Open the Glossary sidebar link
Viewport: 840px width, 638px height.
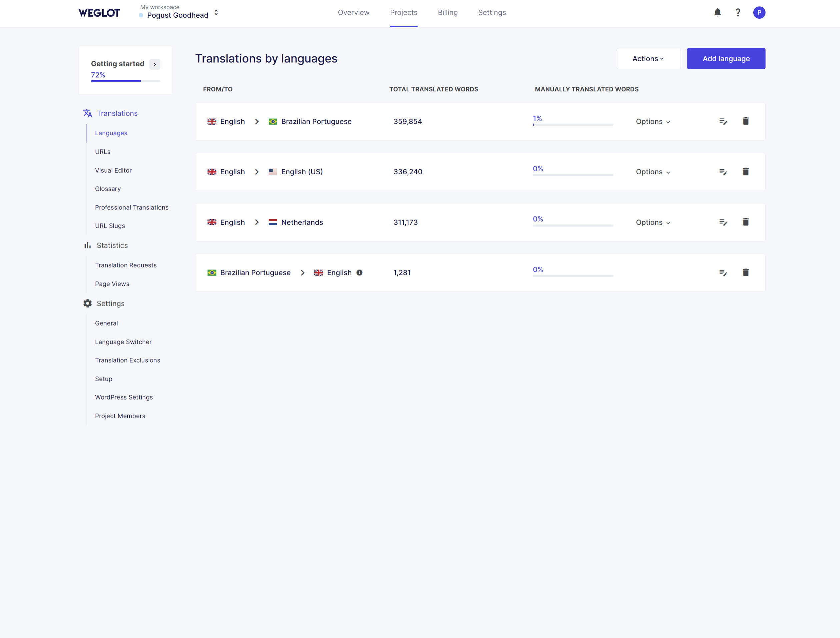coord(108,189)
